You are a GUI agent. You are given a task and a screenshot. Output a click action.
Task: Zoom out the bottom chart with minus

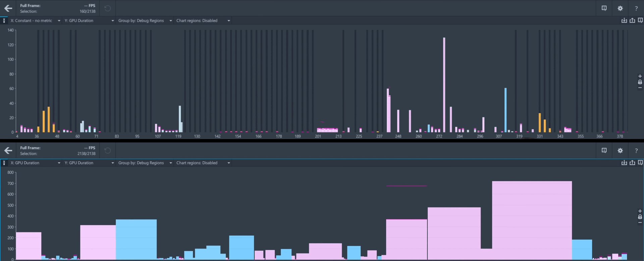point(640,223)
